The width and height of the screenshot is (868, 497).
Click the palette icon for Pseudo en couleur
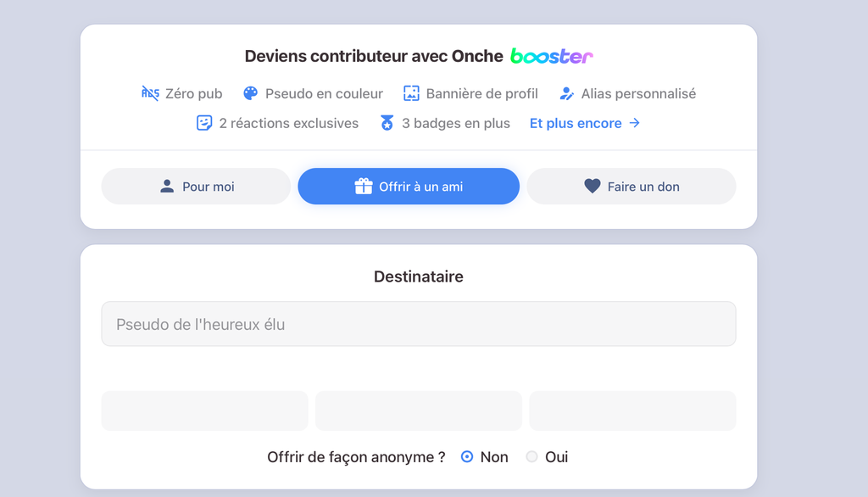point(250,93)
